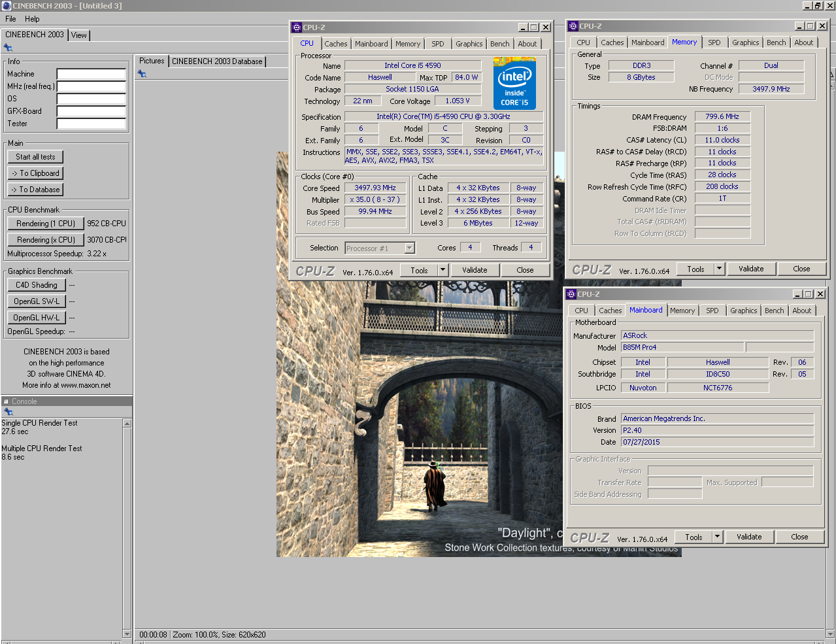This screenshot has height=644, width=836.
Task: Open Bench tab in CPU-Z CPU window
Action: [500, 44]
